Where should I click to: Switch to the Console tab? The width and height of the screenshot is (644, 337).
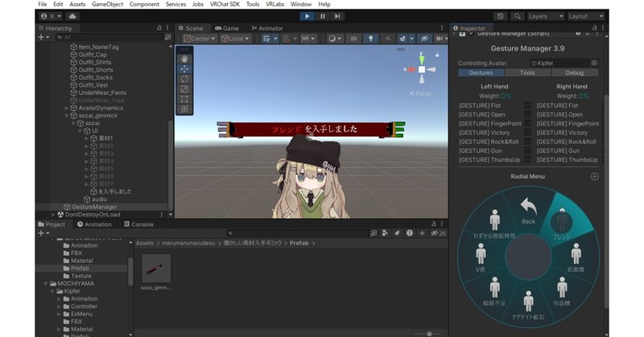click(138, 224)
